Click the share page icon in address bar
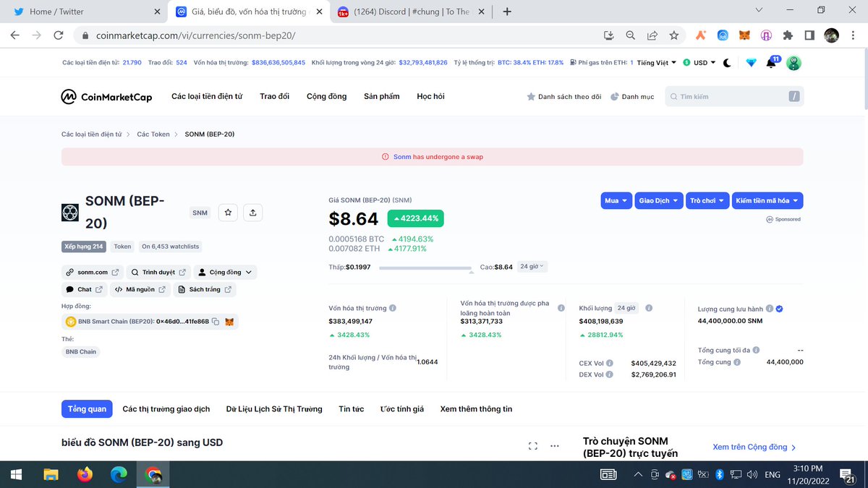The image size is (868, 488). click(x=652, y=35)
